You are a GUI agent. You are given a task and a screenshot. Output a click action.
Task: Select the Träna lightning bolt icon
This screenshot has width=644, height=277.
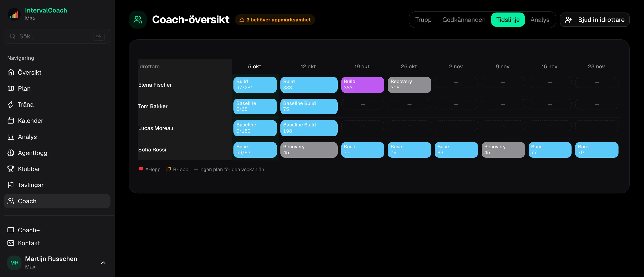(11, 104)
